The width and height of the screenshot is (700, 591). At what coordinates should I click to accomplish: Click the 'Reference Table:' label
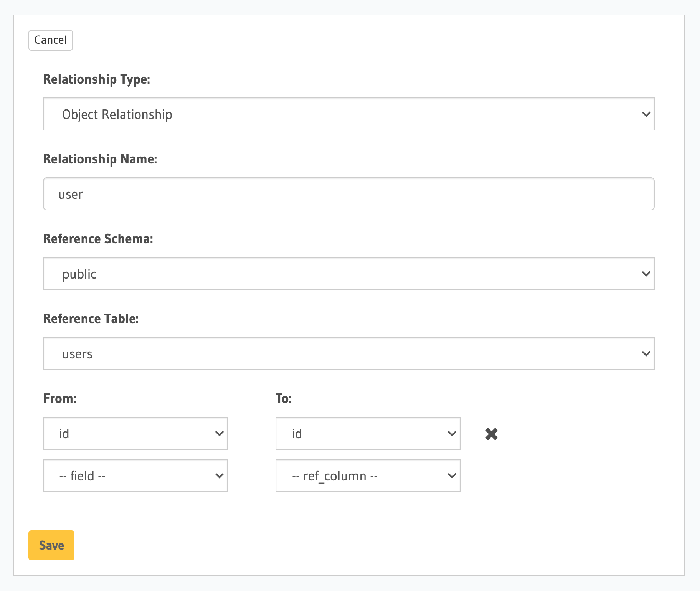click(x=91, y=319)
